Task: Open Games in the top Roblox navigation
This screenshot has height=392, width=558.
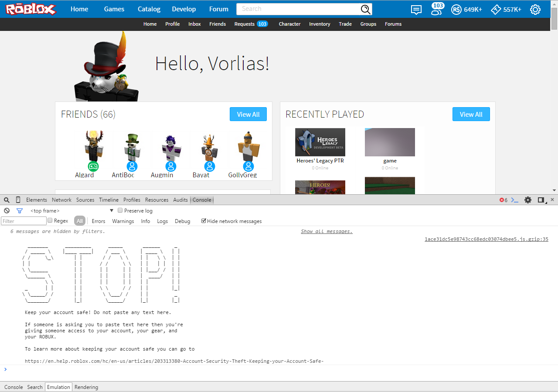Action: coord(114,9)
